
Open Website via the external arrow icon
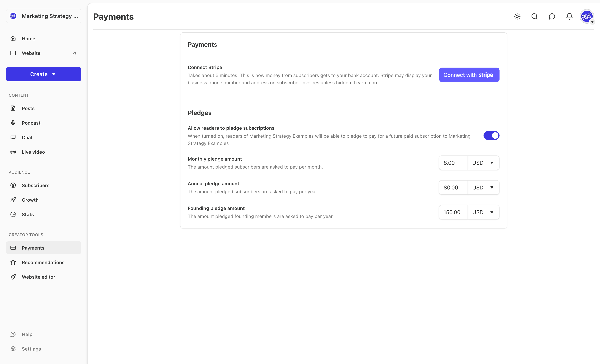[74, 53]
